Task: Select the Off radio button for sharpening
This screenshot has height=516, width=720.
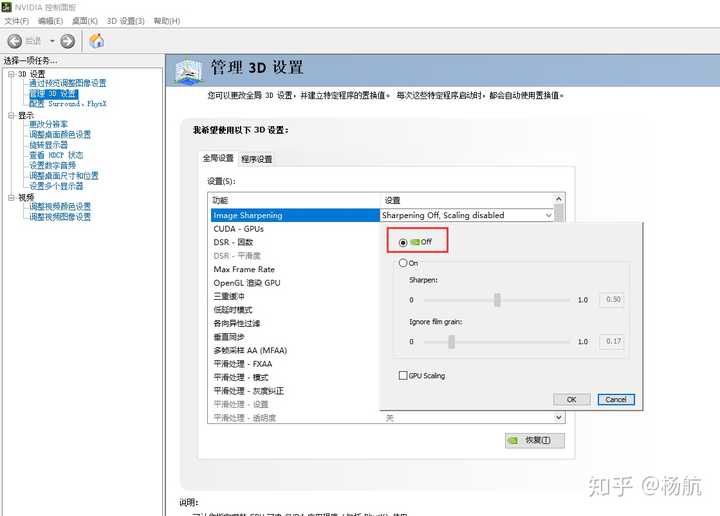Action: (x=403, y=242)
